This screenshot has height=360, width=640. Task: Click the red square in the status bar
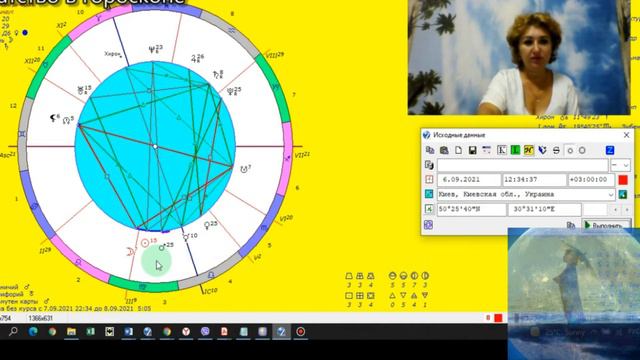pyautogui.click(x=498, y=318)
